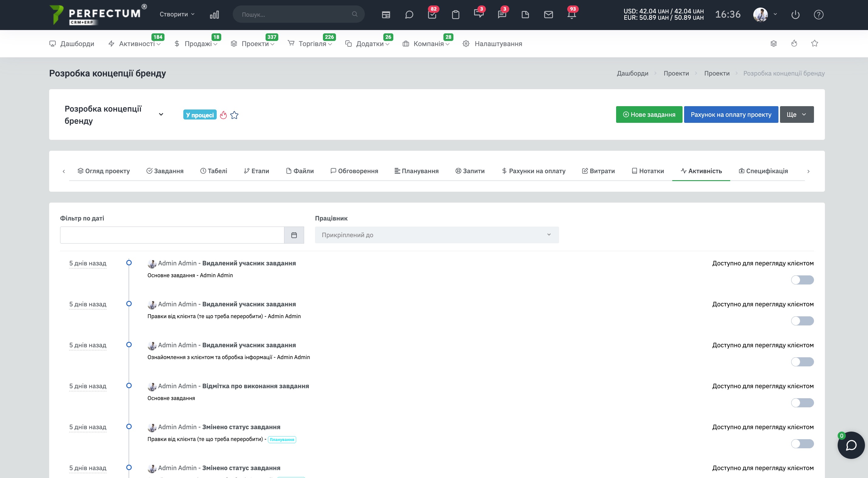Click the user avatar in header
Screen dimensions: 868x478
761,15
